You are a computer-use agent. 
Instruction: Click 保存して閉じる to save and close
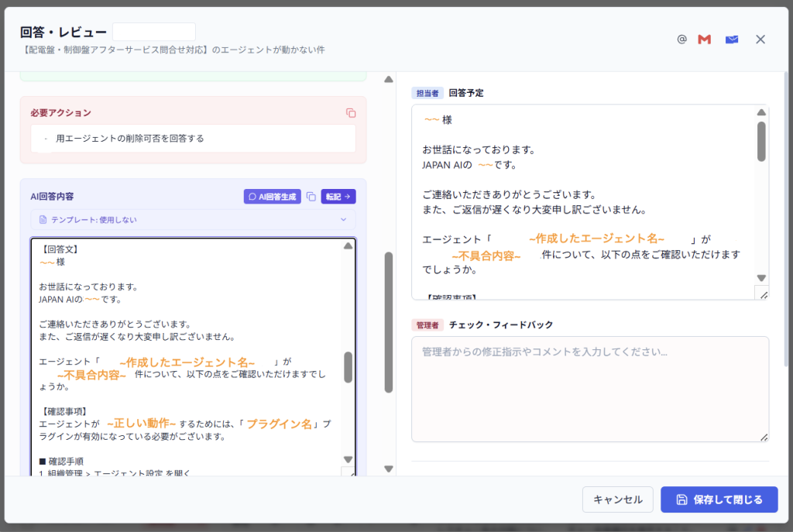[719, 499]
